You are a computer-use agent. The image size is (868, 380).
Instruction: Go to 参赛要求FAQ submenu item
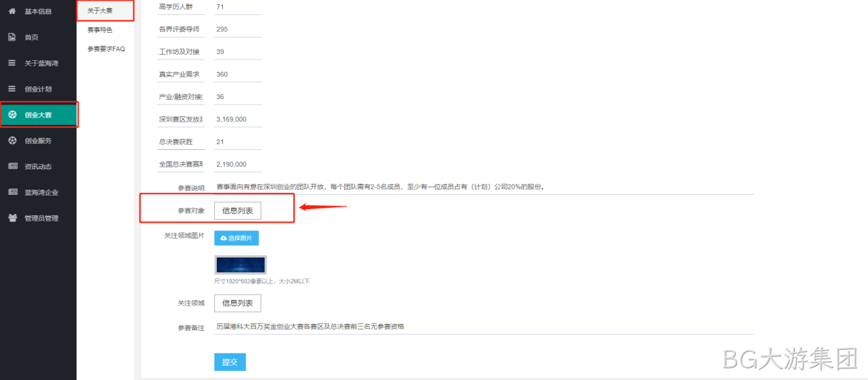pyautogui.click(x=106, y=49)
